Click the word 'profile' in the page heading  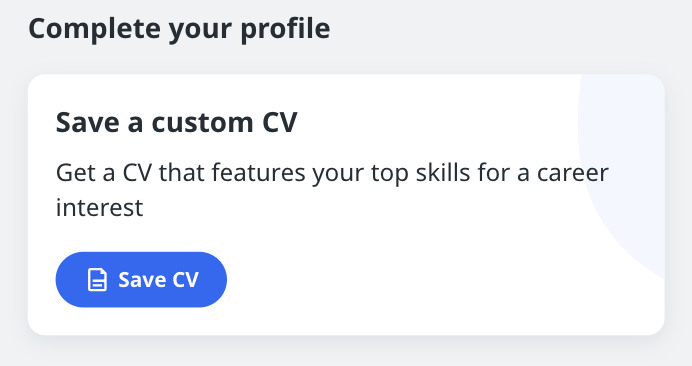(x=285, y=29)
